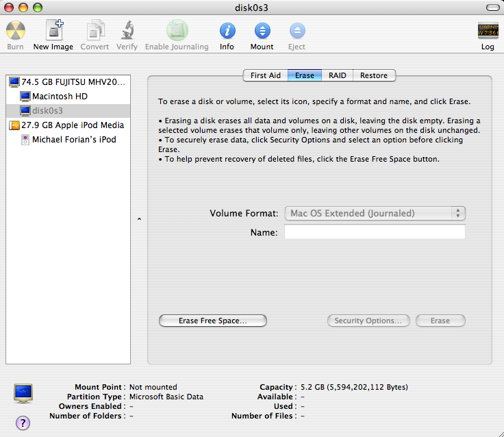Click the Security Options button
The image size is (504, 437).
tap(368, 321)
